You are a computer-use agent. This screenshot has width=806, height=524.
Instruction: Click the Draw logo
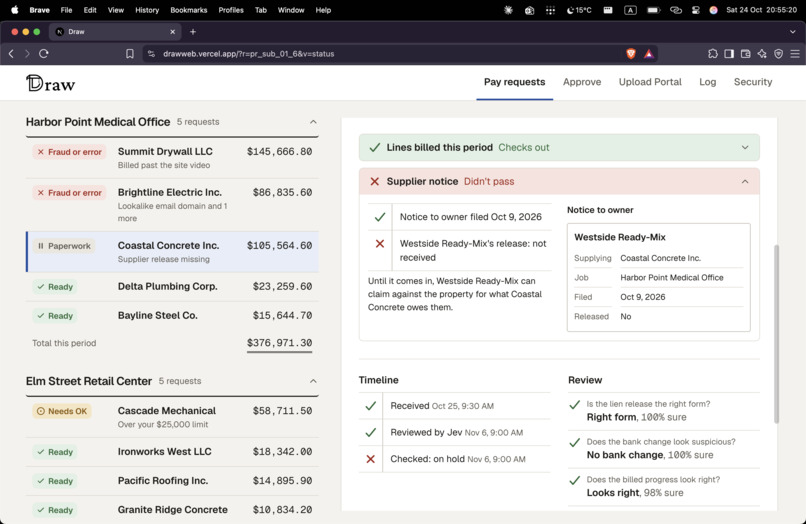click(50, 83)
